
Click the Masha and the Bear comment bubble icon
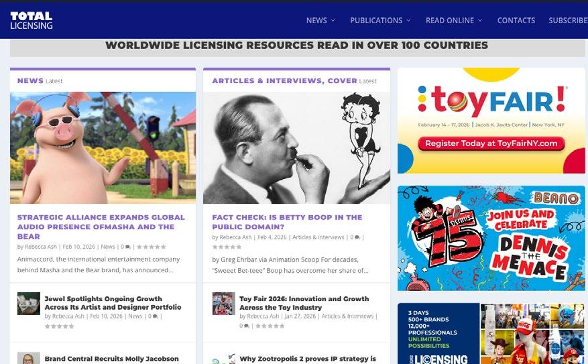coord(128,247)
